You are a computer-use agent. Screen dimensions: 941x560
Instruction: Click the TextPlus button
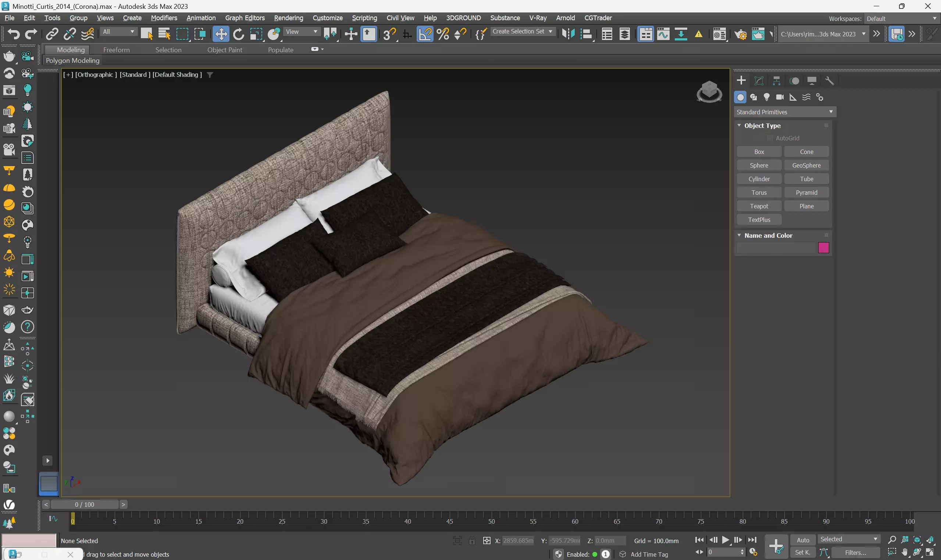pyautogui.click(x=759, y=220)
